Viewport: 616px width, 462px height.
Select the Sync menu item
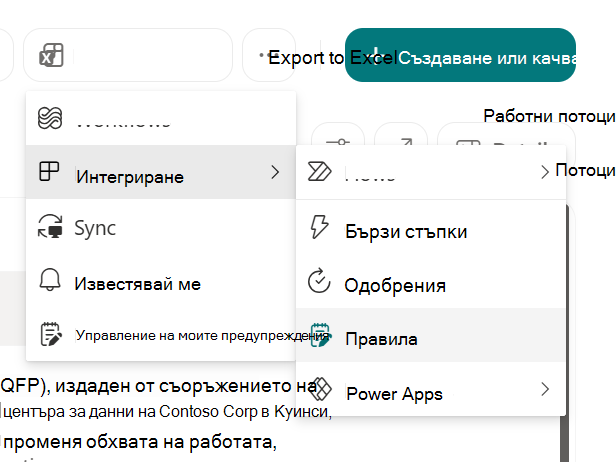[x=161, y=227]
